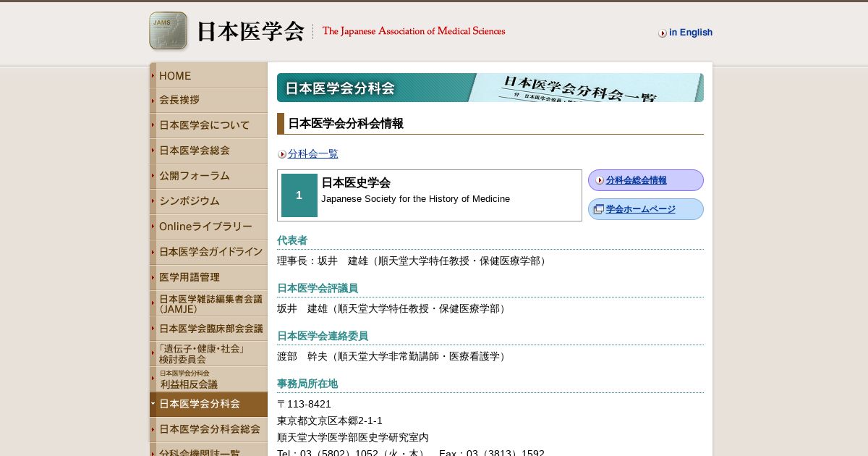Click the 日本医学会連絡委員 heading
Viewport: 868px width, 456px height.
click(x=323, y=336)
